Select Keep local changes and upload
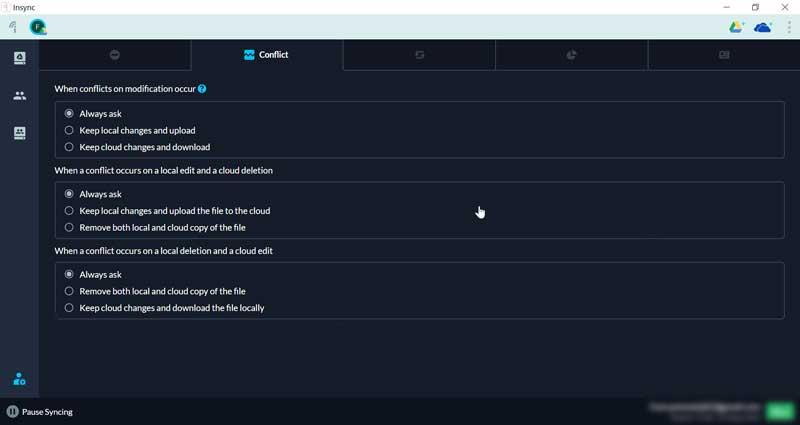The image size is (800, 425). tap(69, 130)
